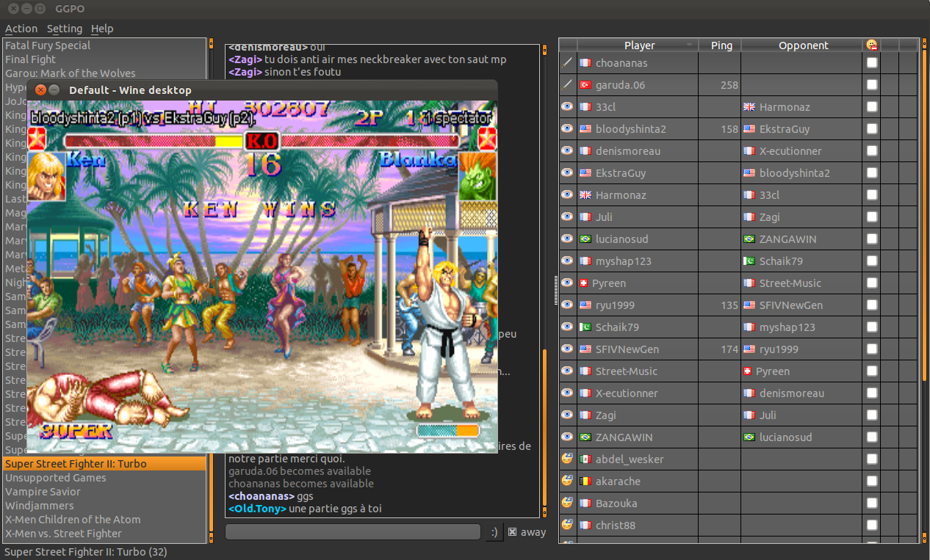This screenshot has height=560, width=930.
Task: Select Fatal Fury Special in game list
Action: point(104,46)
